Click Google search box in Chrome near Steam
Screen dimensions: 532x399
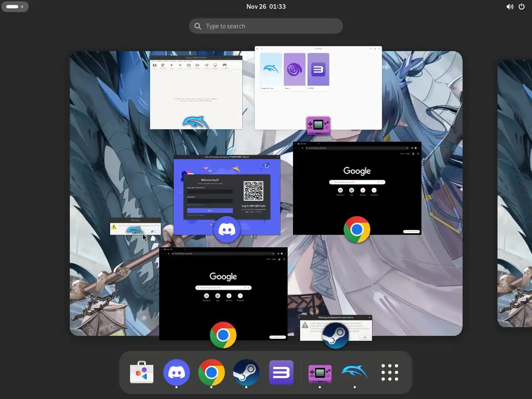pyautogui.click(x=223, y=288)
